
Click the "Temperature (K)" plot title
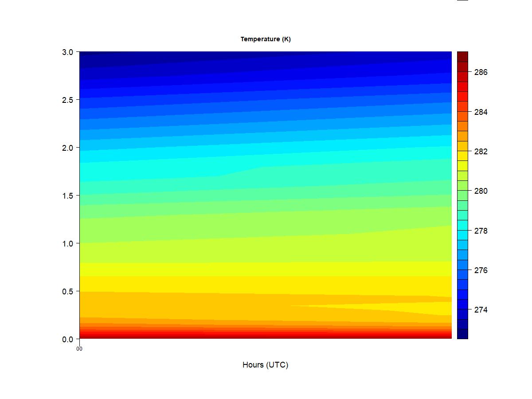[x=266, y=39]
